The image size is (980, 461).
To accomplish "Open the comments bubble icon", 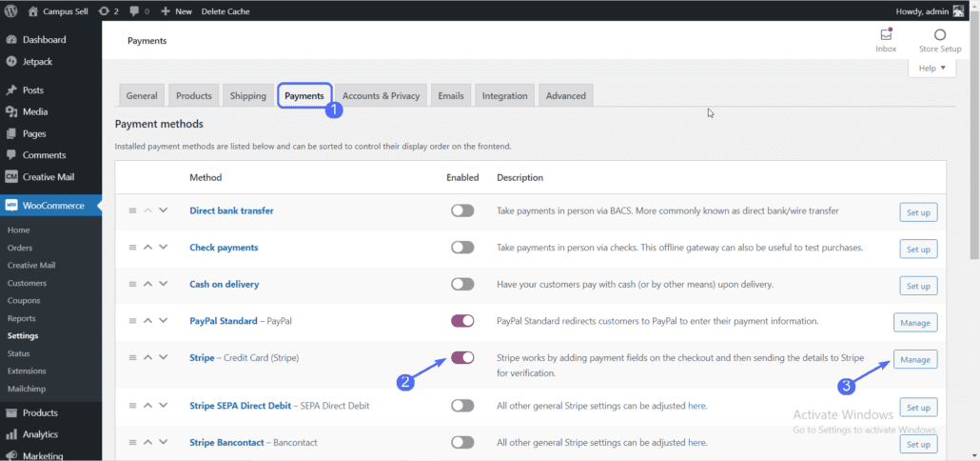I will coord(134,10).
